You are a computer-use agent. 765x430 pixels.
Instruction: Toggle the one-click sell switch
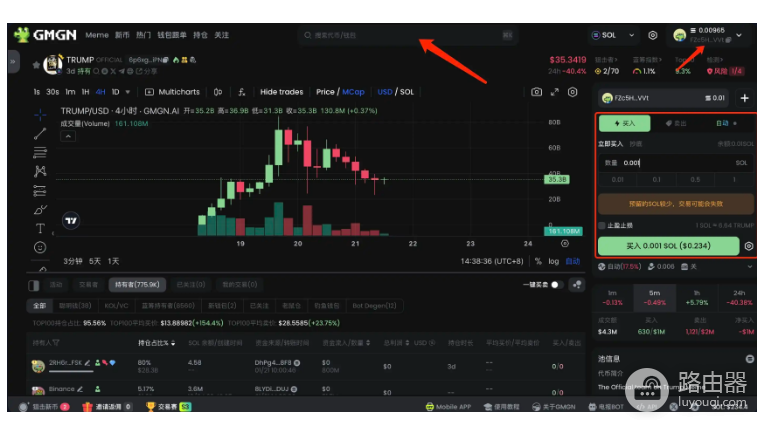pos(556,285)
